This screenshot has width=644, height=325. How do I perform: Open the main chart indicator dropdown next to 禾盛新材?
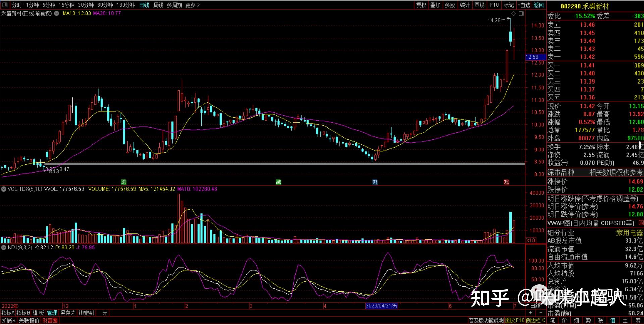(x=57, y=14)
